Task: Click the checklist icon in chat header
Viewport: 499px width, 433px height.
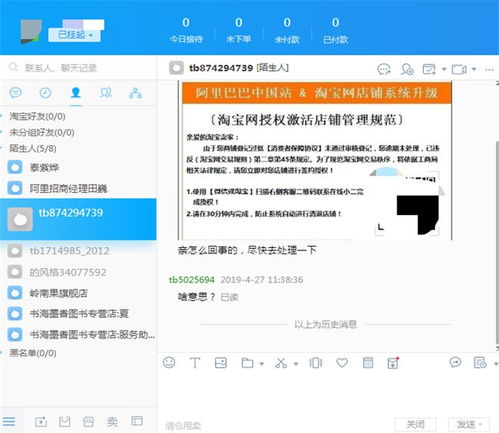Action: point(429,69)
